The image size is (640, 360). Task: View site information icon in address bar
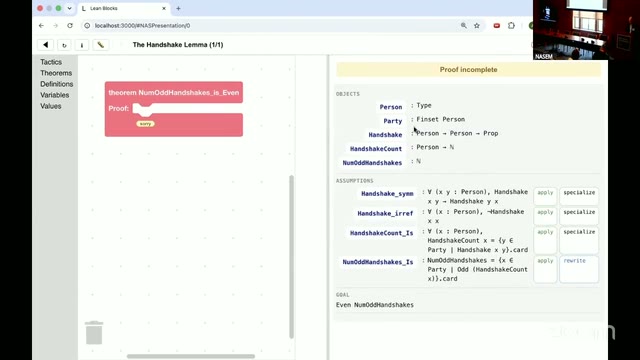87,25
